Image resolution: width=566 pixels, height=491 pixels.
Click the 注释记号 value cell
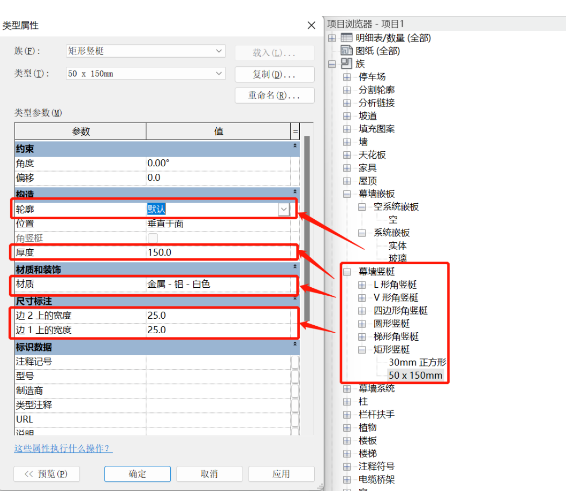(218, 362)
